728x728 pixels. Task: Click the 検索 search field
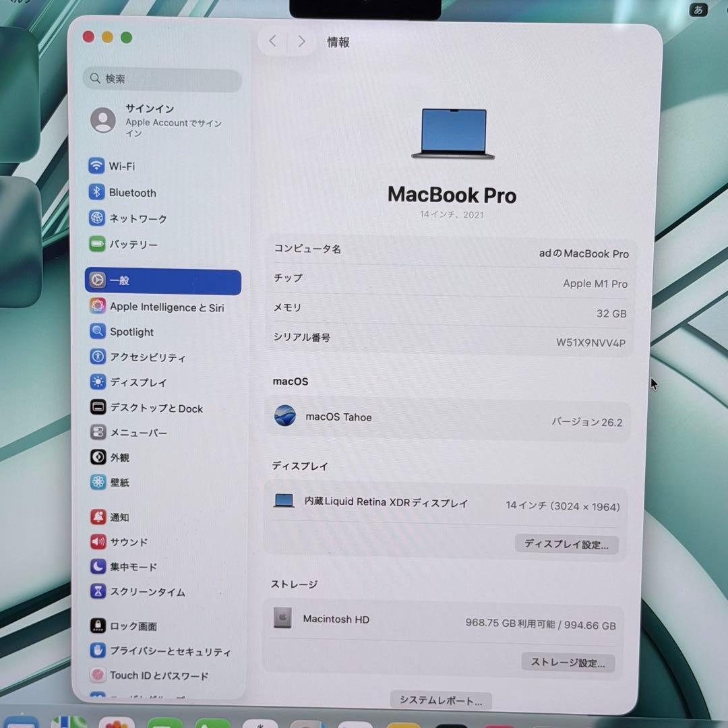coord(162,80)
